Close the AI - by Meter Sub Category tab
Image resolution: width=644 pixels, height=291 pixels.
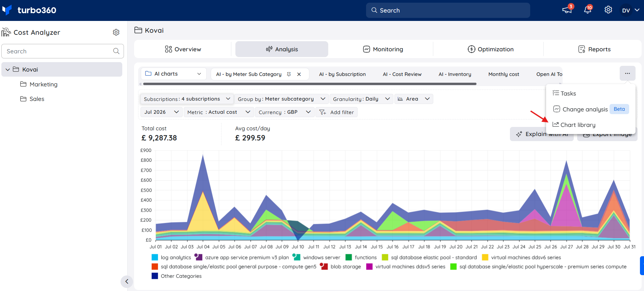pyautogui.click(x=299, y=74)
